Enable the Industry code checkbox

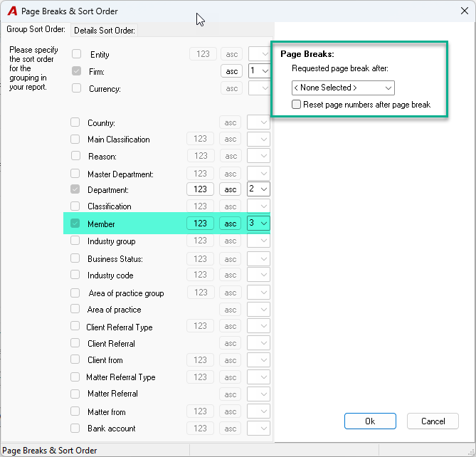click(75, 275)
